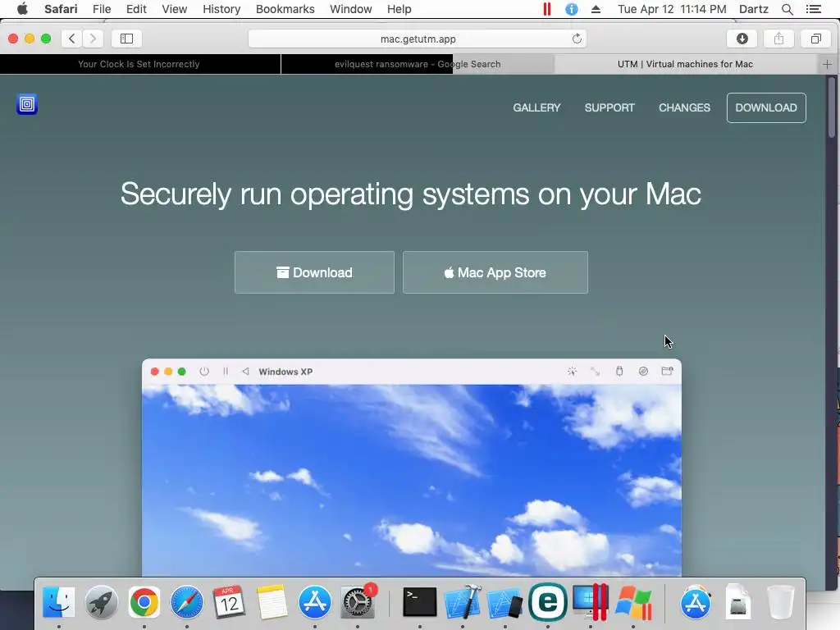Select UTM Virtual machines for Mac tab
The image size is (840, 630).
[685, 64]
